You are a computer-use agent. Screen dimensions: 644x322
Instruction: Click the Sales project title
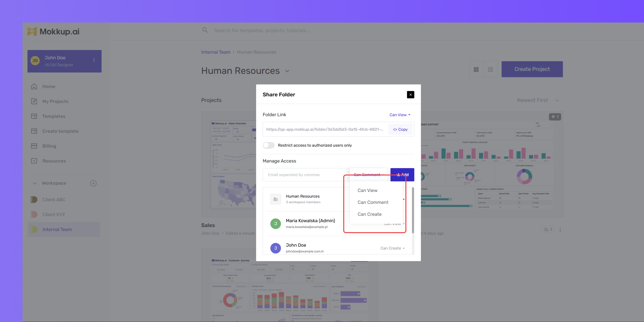[x=208, y=225]
